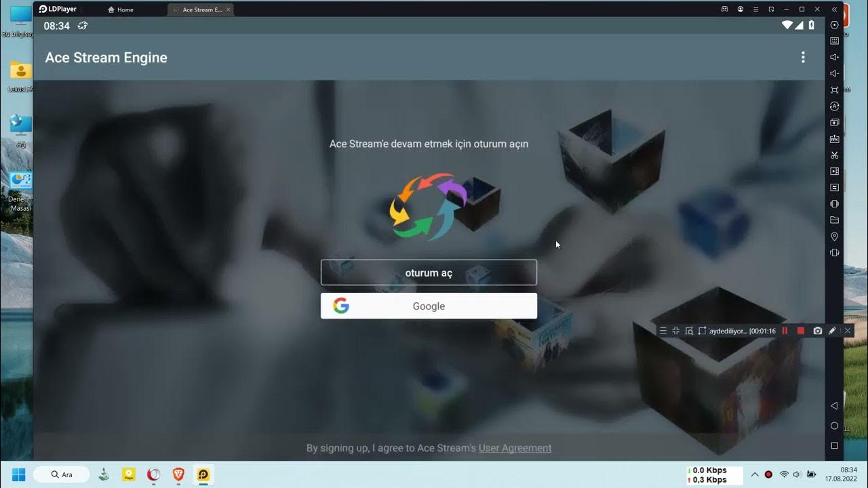Open the system tray volume speaker icon

click(x=797, y=474)
